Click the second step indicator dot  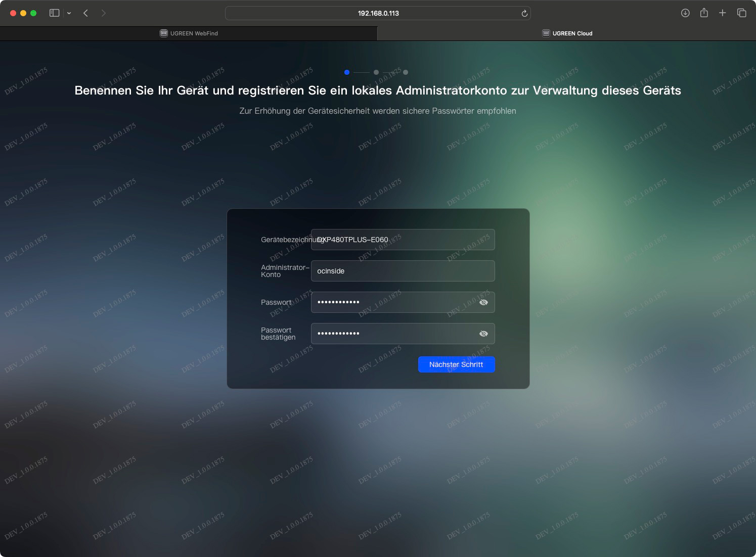point(376,72)
